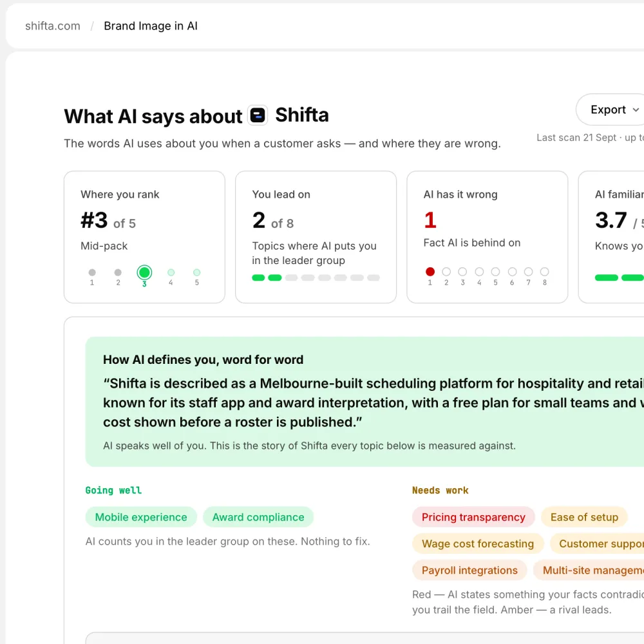Click the rank 5 dot marker

(x=196, y=272)
